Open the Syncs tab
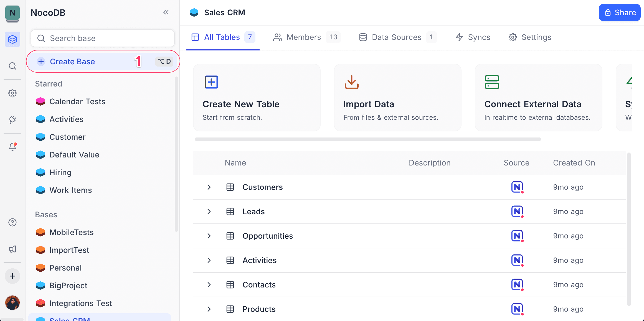This screenshot has height=321, width=644. pos(478,37)
